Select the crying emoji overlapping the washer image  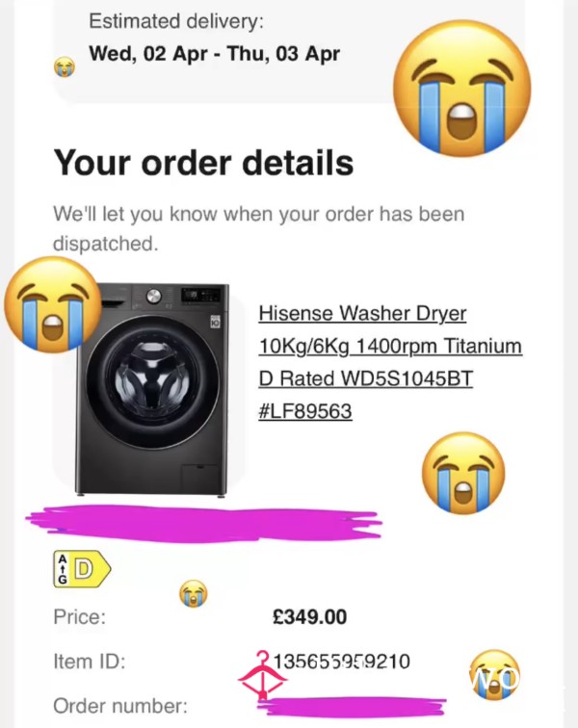point(53,304)
